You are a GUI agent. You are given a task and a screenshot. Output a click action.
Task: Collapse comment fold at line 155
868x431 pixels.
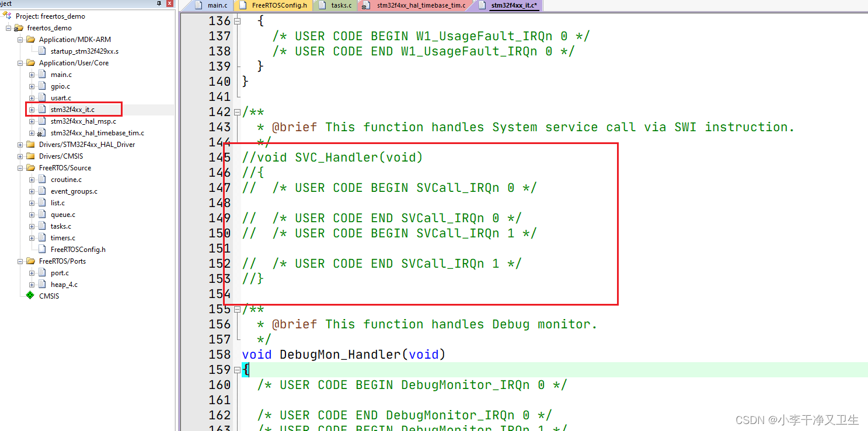click(237, 309)
